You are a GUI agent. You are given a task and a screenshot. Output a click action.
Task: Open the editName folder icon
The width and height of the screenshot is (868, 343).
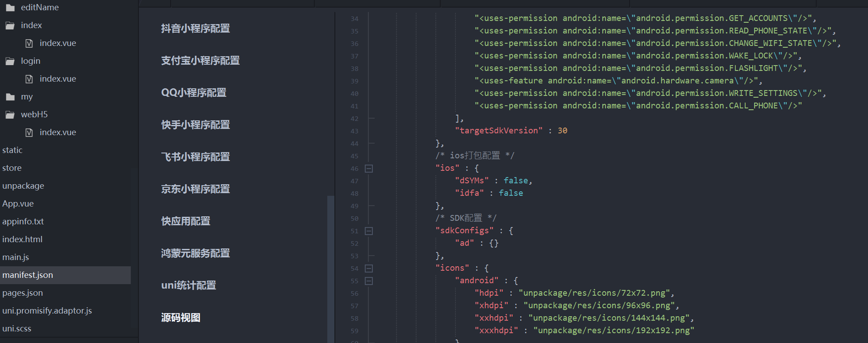click(x=10, y=8)
